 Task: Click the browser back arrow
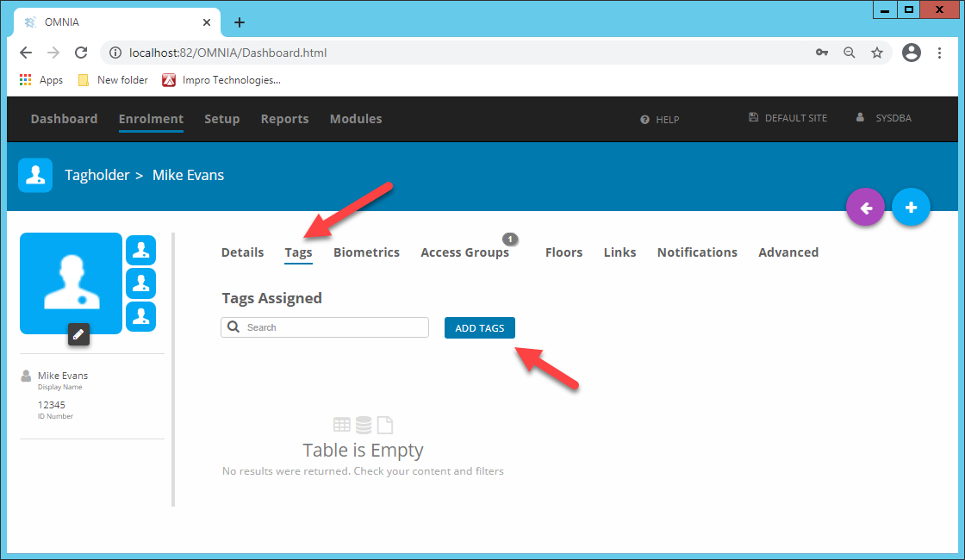point(26,53)
